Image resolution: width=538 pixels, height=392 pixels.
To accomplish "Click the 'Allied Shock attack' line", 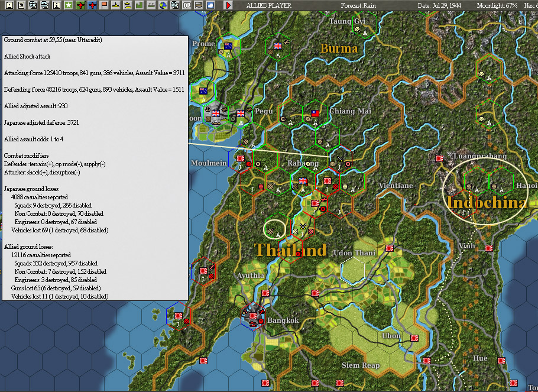I will 27,56.
